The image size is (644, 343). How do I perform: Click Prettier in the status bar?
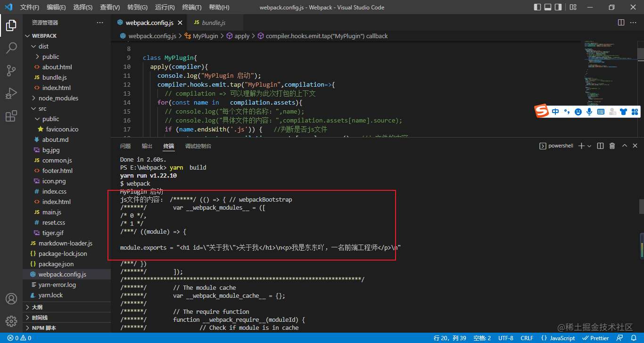pyautogui.click(x=595, y=338)
